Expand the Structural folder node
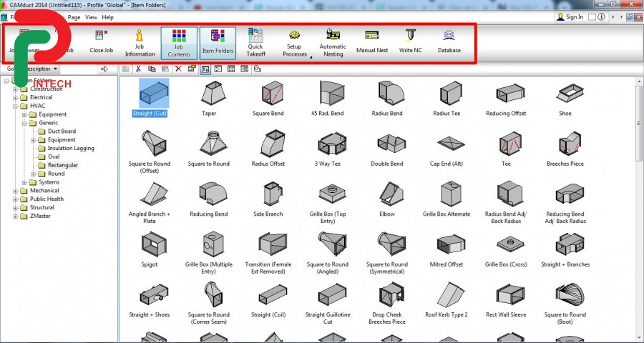This screenshot has height=343, width=644. [x=16, y=208]
